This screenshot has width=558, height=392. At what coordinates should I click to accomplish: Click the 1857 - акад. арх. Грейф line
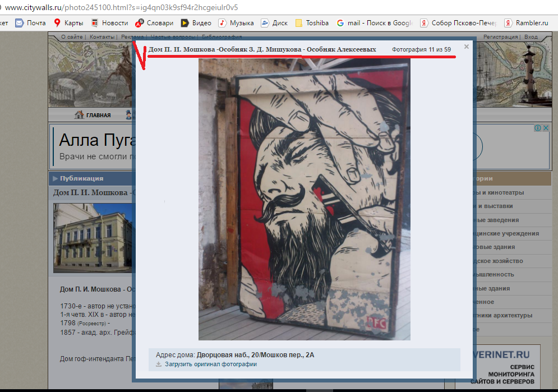click(98, 332)
